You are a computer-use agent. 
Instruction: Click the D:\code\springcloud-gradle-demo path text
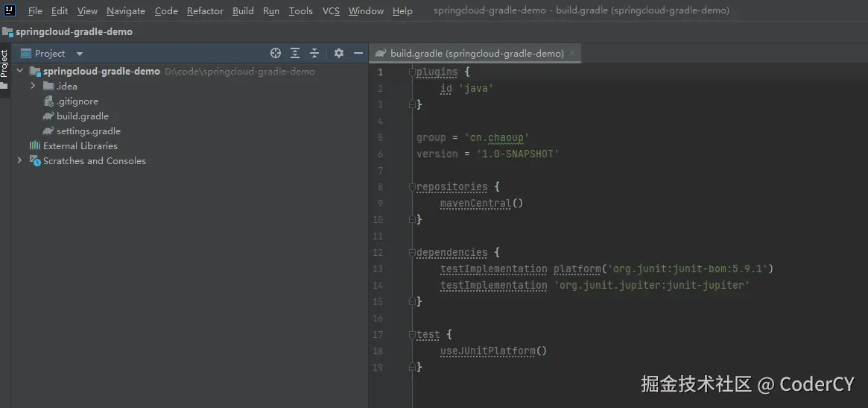240,72
